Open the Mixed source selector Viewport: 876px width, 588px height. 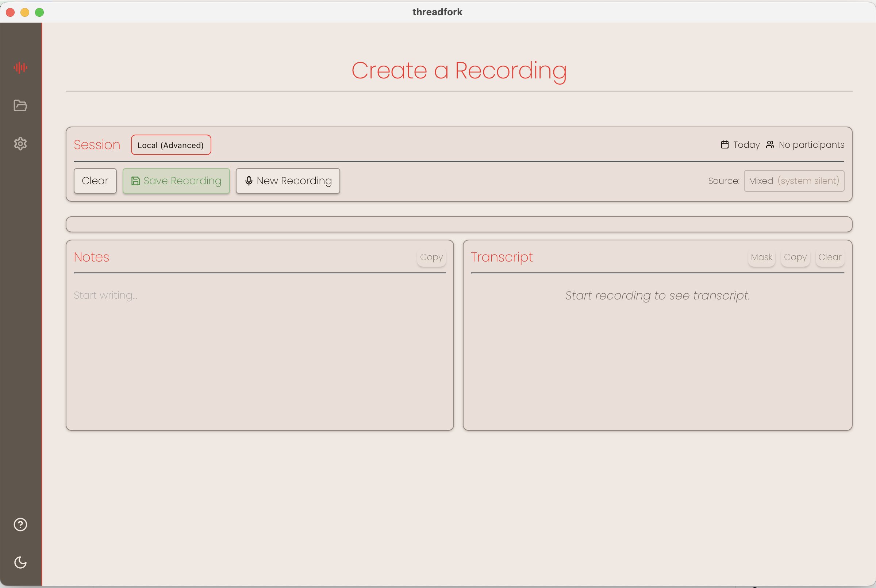click(794, 181)
